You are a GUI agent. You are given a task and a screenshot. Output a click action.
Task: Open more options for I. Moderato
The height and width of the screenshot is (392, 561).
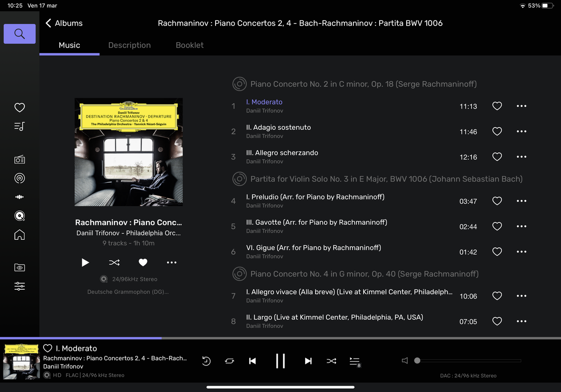point(522,106)
